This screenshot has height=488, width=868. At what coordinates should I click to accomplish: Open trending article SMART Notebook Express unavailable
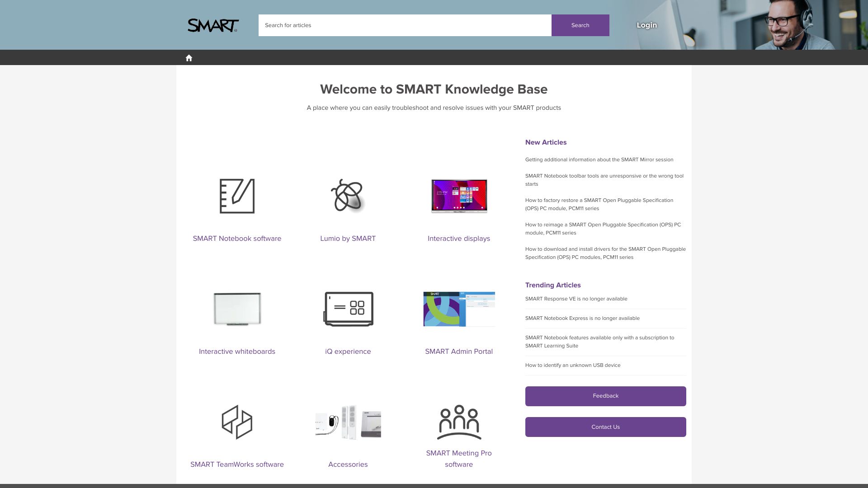(582, 318)
